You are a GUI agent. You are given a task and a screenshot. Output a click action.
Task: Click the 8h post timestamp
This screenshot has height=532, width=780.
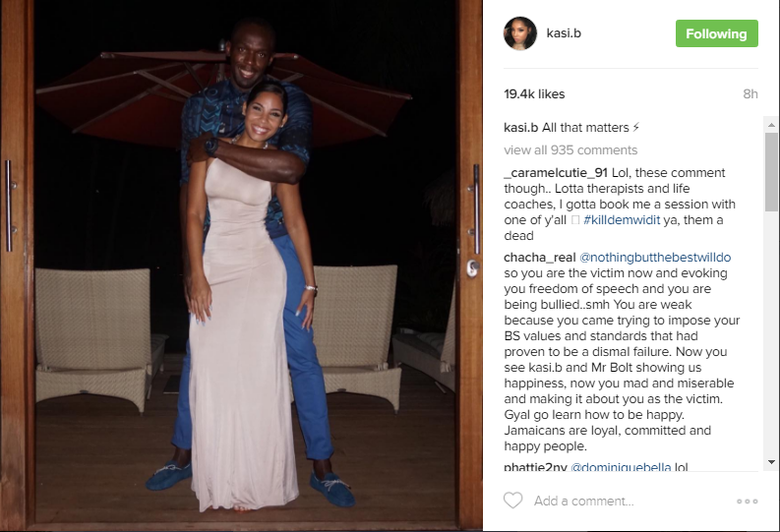750,94
